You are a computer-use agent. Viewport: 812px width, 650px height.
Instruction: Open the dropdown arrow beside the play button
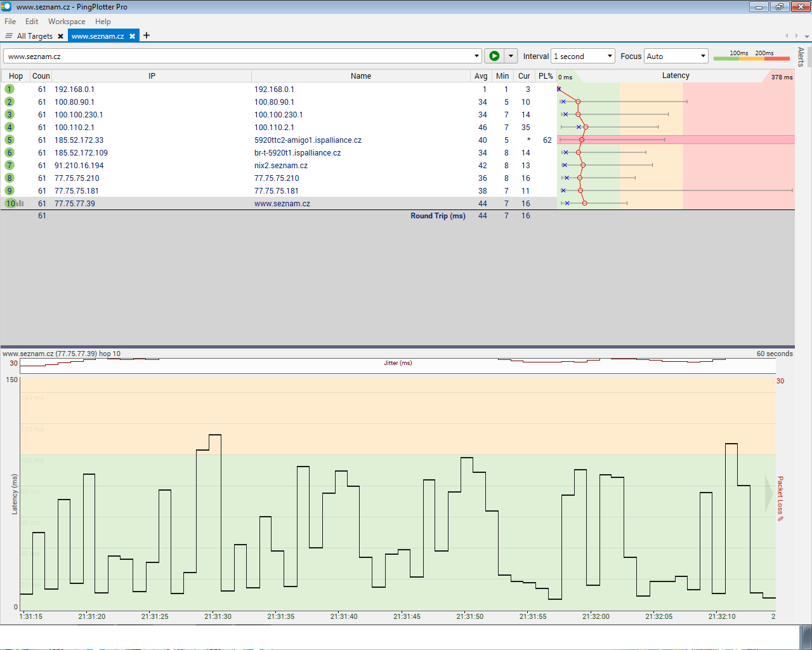tap(511, 56)
